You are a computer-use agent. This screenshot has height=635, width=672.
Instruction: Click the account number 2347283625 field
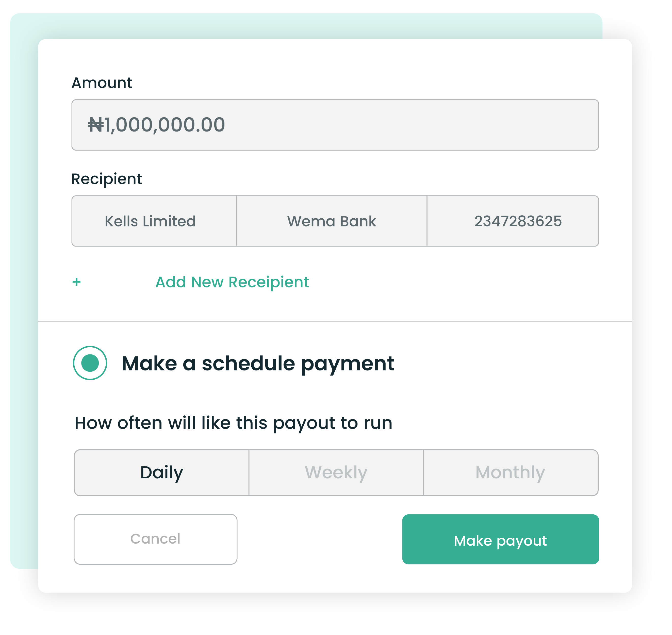coord(518,221)
